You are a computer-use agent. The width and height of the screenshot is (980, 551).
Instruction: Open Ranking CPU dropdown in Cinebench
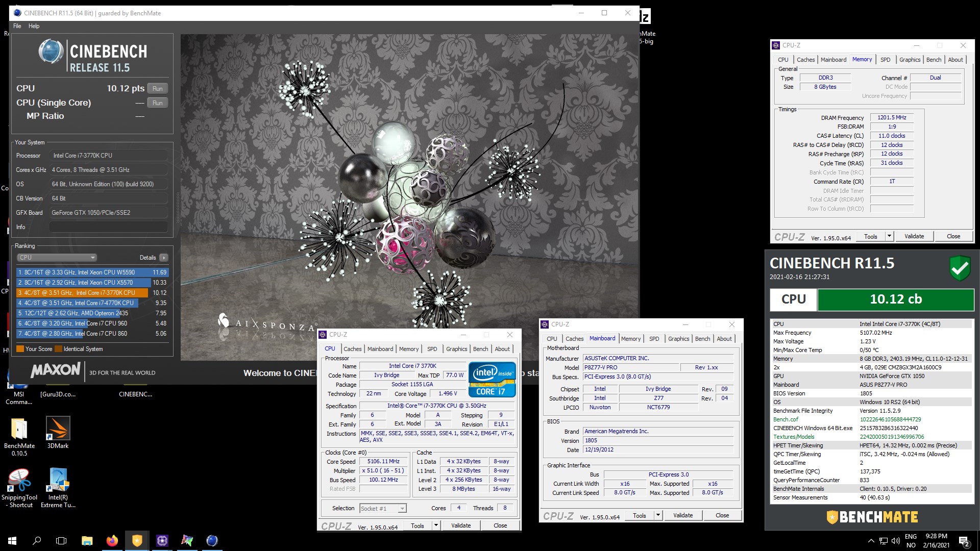tap(57, 258)
